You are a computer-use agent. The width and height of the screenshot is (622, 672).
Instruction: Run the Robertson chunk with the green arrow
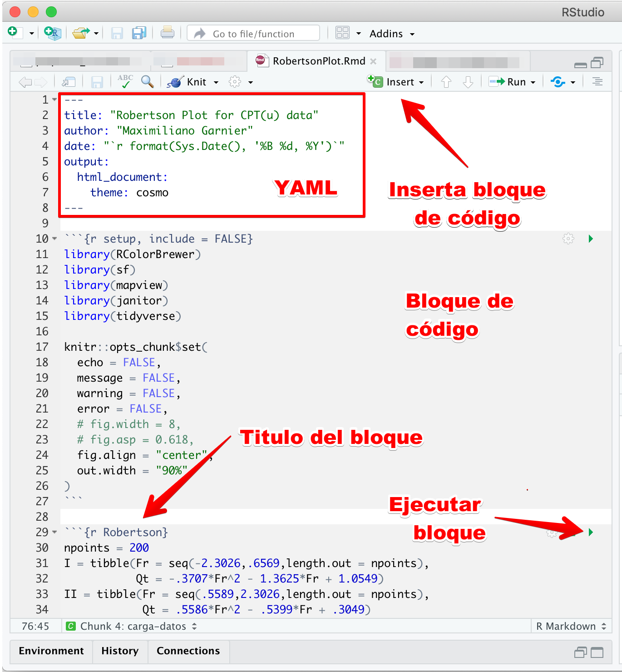[591, 532]
